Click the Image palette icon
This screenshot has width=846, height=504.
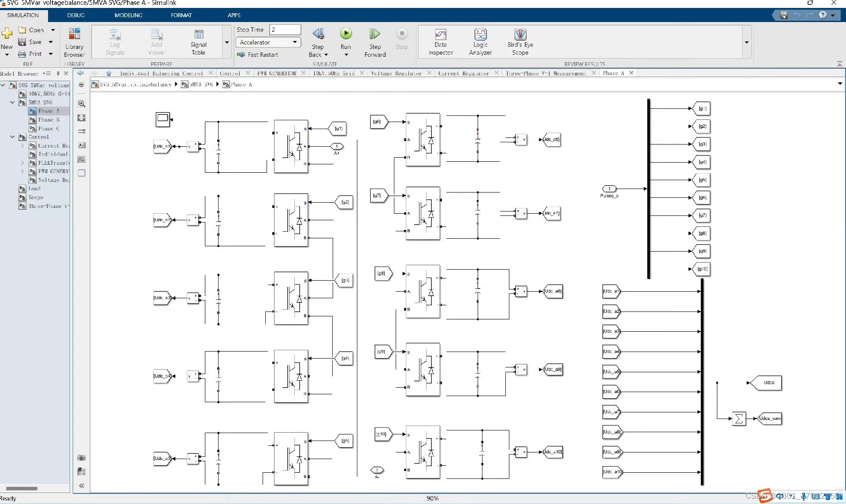point(82,159)
